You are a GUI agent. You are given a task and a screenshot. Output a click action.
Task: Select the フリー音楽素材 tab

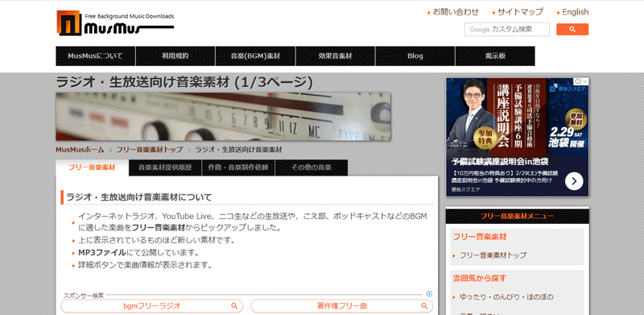pos(92,168)
